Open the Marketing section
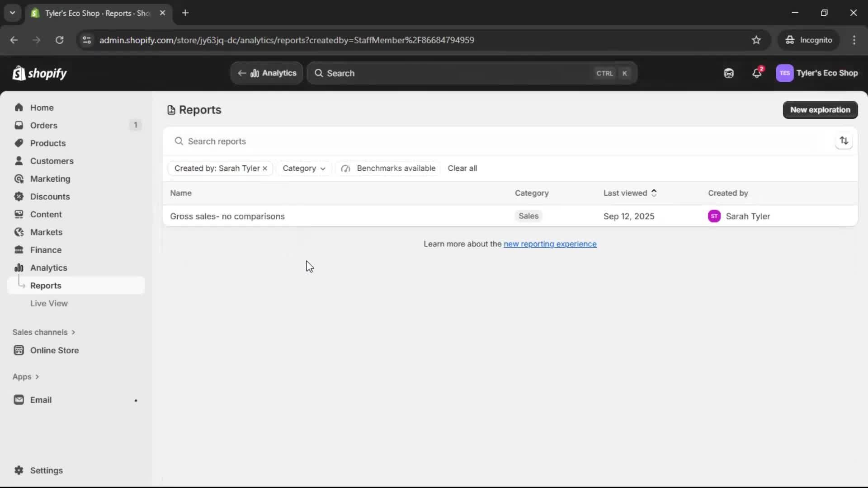The height and width of the screenshot is (488, 868). click(x=49, y=178)
